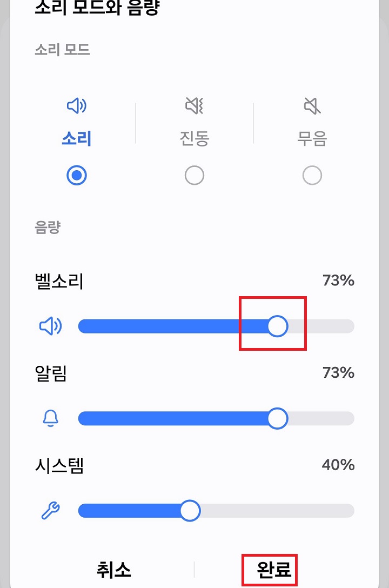Tap the muted speaker icon above 무음
The height and width of the screenshot is (588, 389).
(312, 106)
